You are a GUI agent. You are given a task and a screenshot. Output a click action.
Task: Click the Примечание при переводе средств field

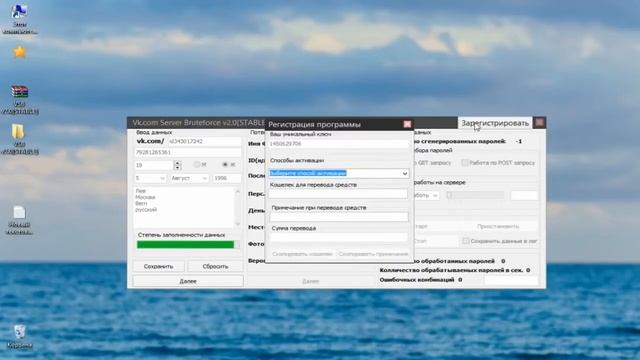pyautogui.click(x=339, y=217)
